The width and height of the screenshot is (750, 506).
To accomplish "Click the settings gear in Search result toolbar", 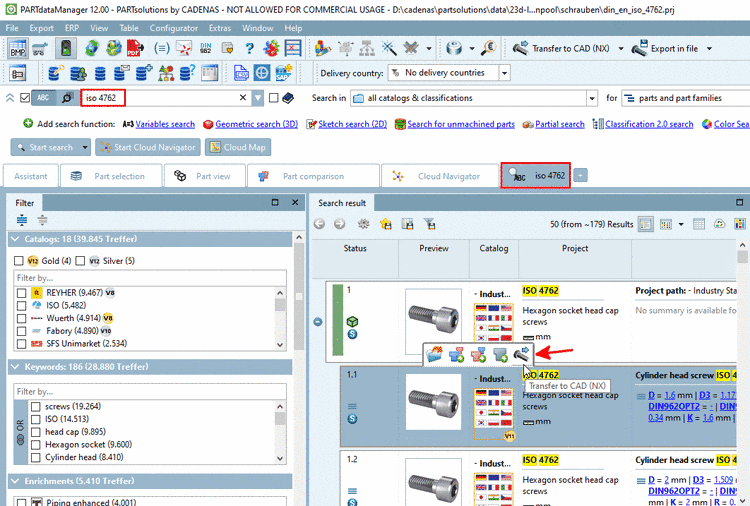I will [363, 224].
